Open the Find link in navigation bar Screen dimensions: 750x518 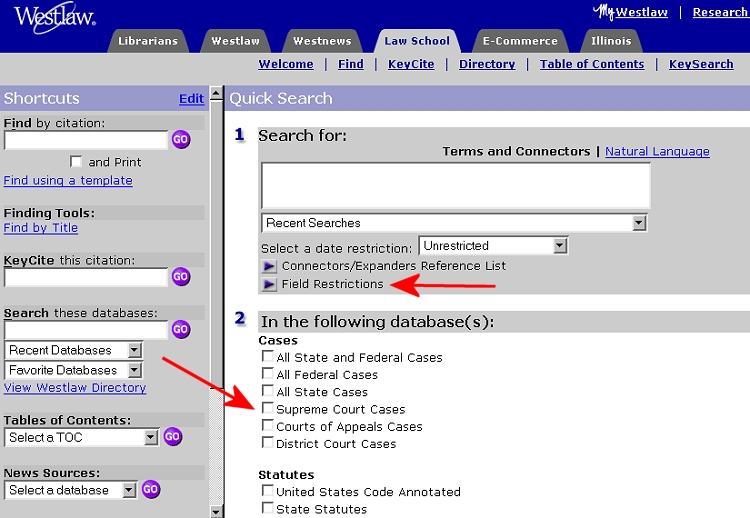click(x=351, y=64)
